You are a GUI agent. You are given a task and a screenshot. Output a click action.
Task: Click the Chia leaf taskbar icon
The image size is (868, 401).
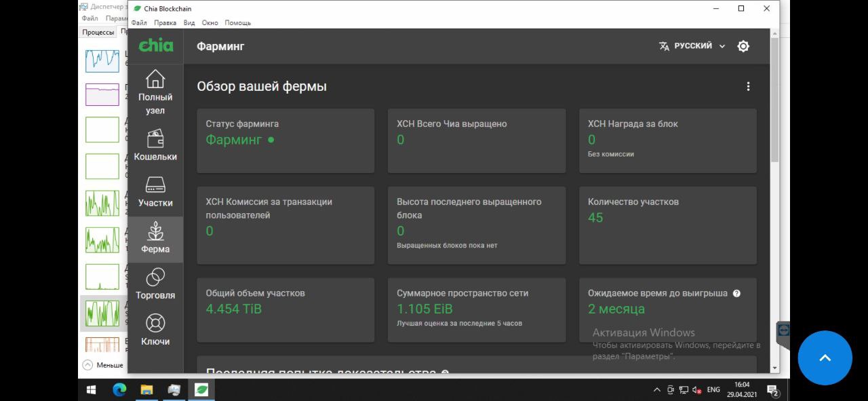[201, 389]
